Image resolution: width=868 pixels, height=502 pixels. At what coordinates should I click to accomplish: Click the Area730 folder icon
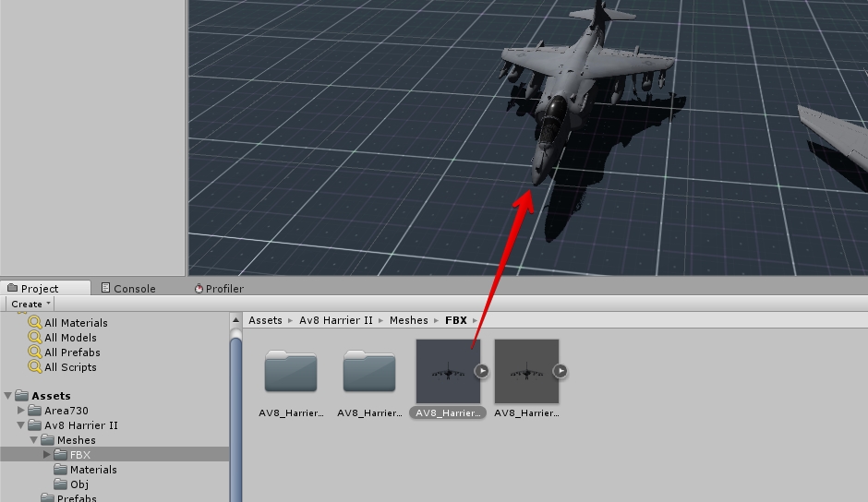(35, 410)
